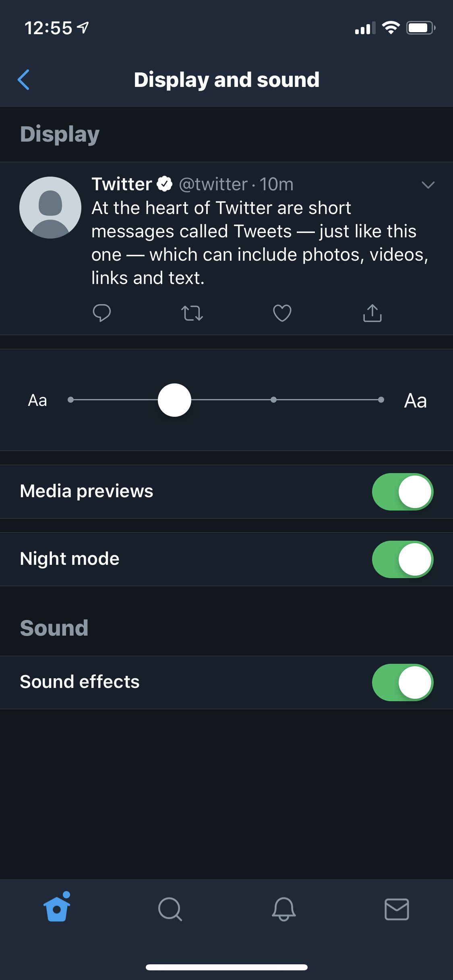Expand the tweet's chevron dropdown menu

[x=428, y=185]
